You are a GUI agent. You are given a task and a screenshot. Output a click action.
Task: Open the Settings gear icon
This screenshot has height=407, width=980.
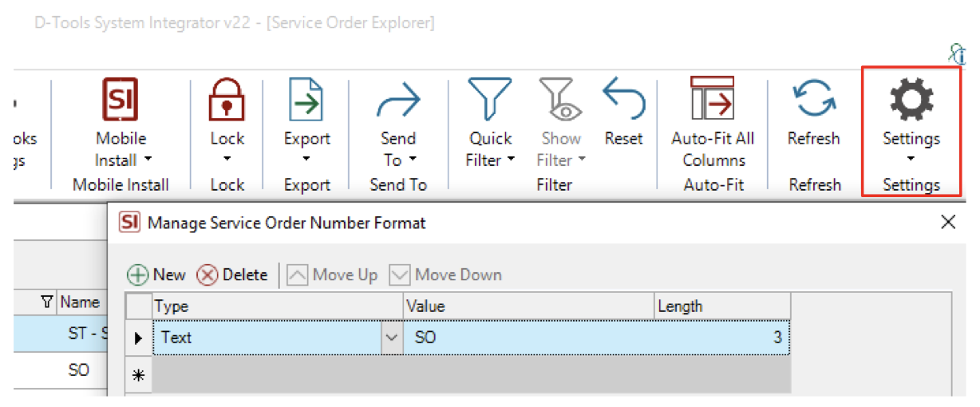click(x=911, y=100)
